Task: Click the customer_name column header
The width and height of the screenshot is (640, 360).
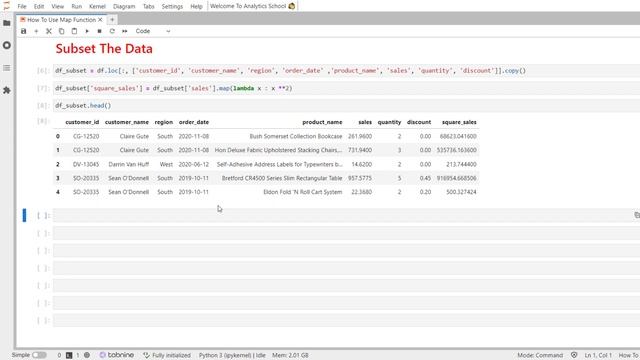Action: point(127,122)
